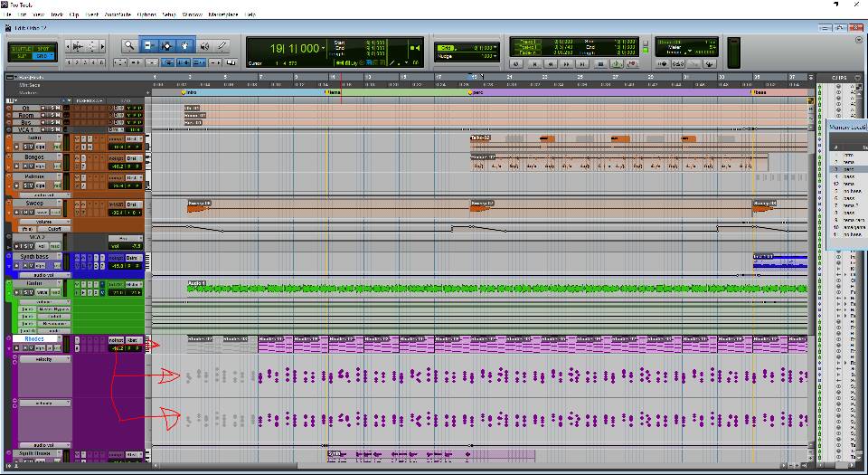Mute the Sweep track
868x475 pixels.
[31, 213]
